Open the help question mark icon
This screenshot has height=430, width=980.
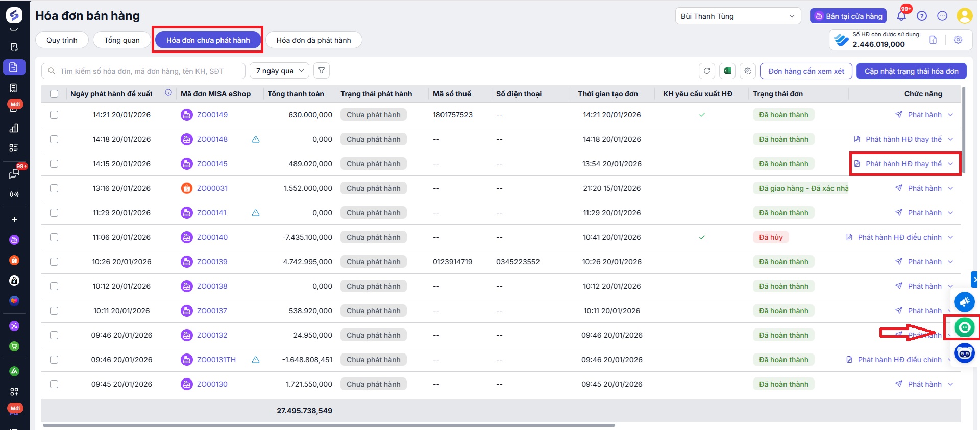(922, 16)
